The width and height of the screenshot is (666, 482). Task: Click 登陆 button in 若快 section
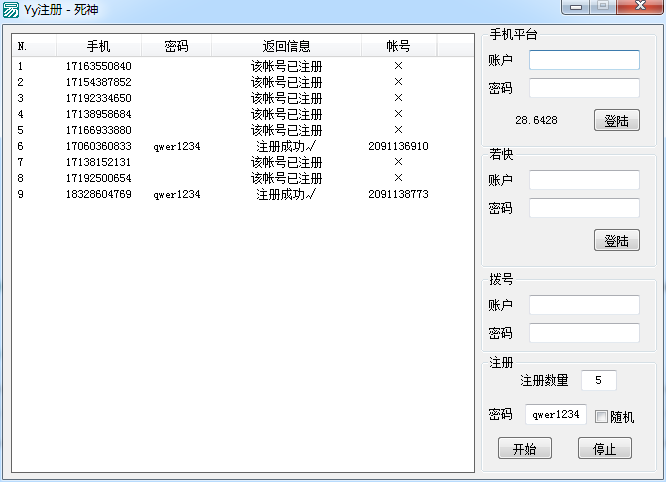coord(616,241)
